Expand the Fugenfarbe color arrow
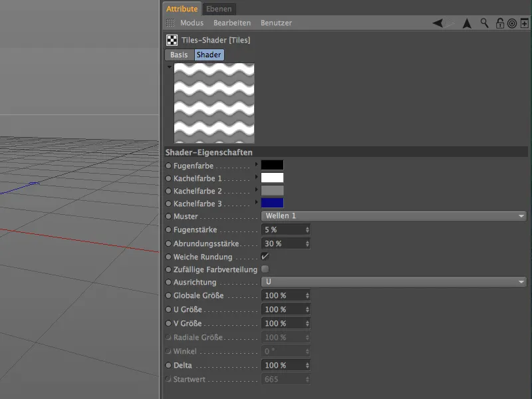 257,164
